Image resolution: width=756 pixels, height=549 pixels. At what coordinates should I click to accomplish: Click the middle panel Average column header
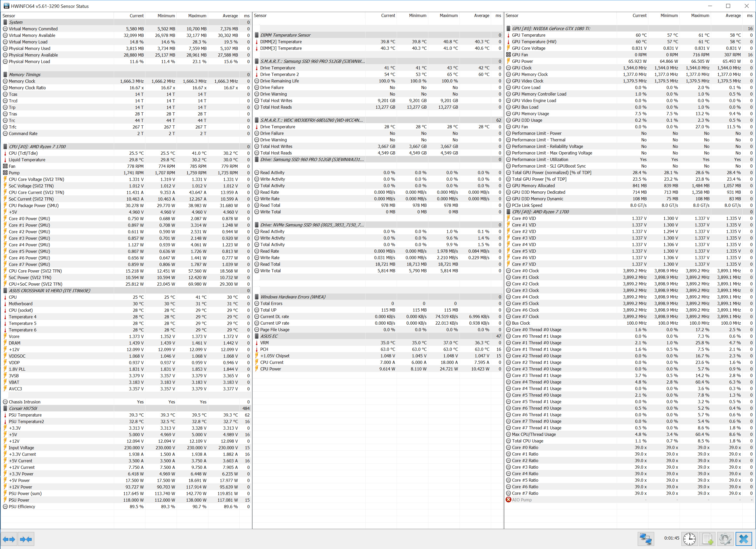[x=481, y=16]
